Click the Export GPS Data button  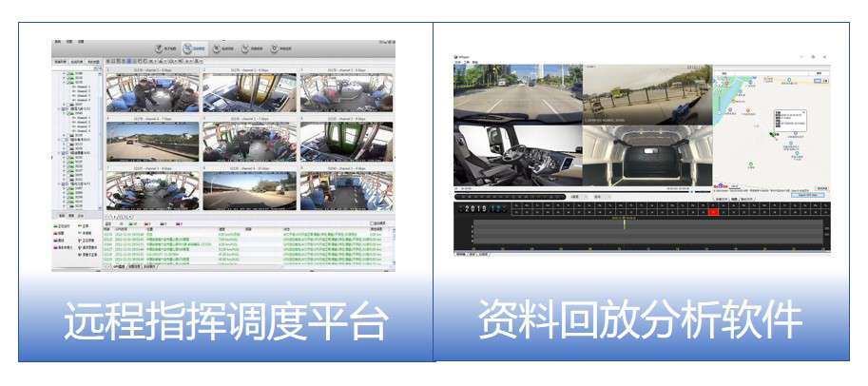[x=808, y=193]
